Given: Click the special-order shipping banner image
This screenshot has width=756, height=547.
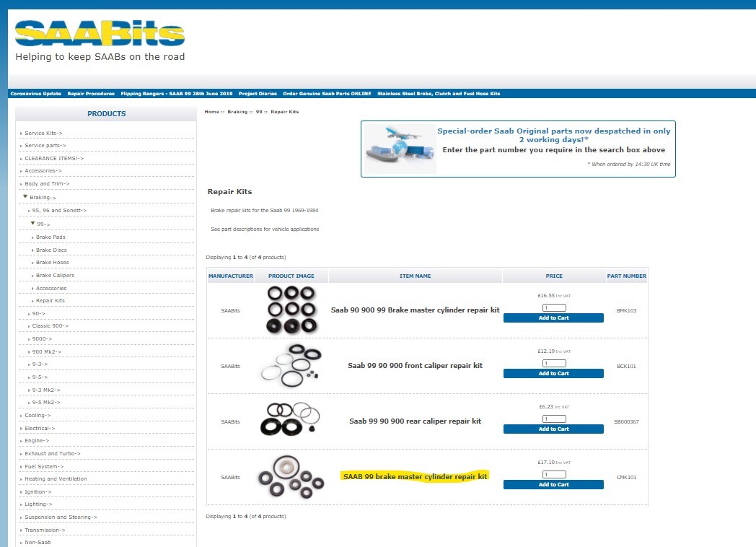Looking at the screenshot, I should [x=400, y=149].
